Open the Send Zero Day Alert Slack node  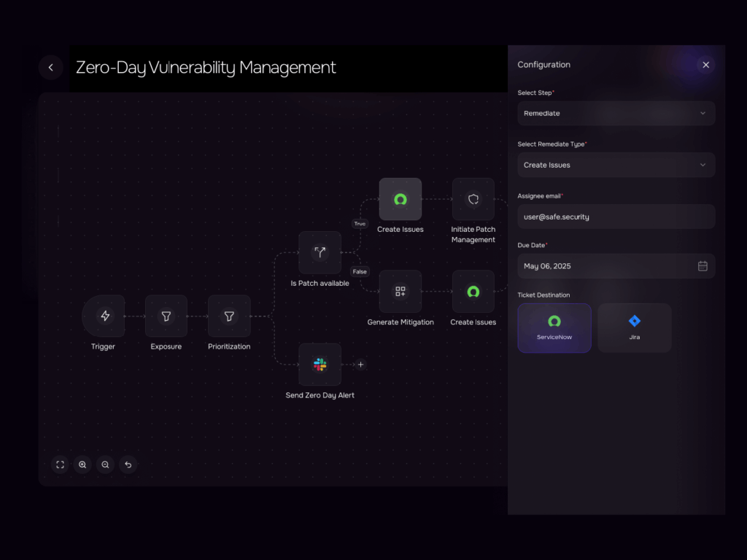(320, 365)
